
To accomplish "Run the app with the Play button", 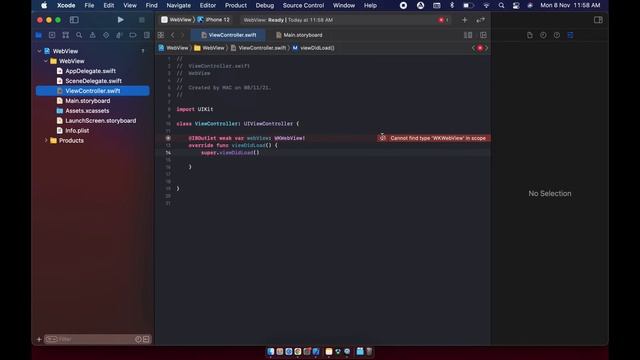I will click(x=120, y=20).
